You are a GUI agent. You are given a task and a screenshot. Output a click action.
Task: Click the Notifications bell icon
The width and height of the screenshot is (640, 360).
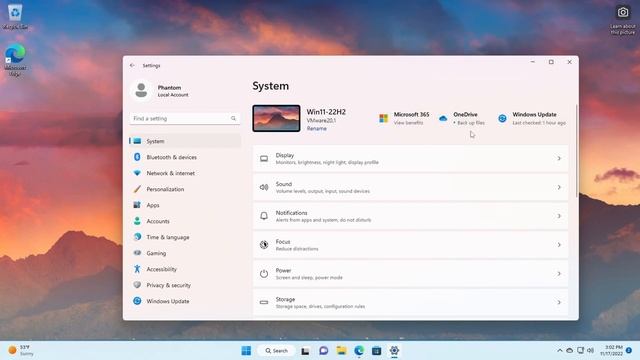264,216
